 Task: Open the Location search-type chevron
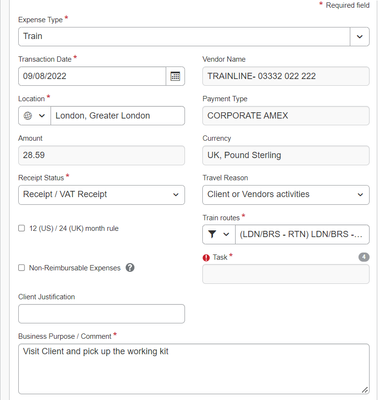point(42,116)
